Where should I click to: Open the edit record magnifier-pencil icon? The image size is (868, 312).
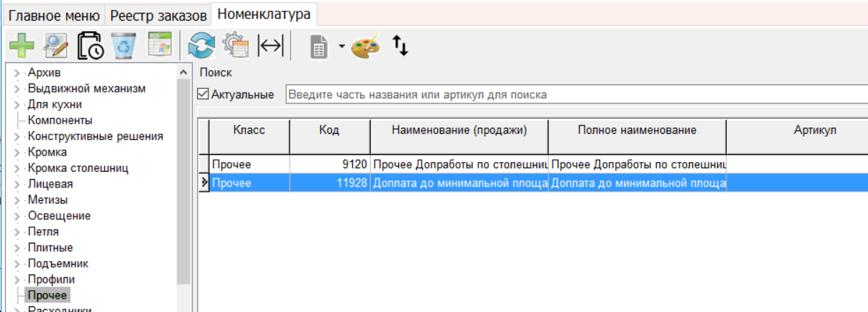click(55, 47)
